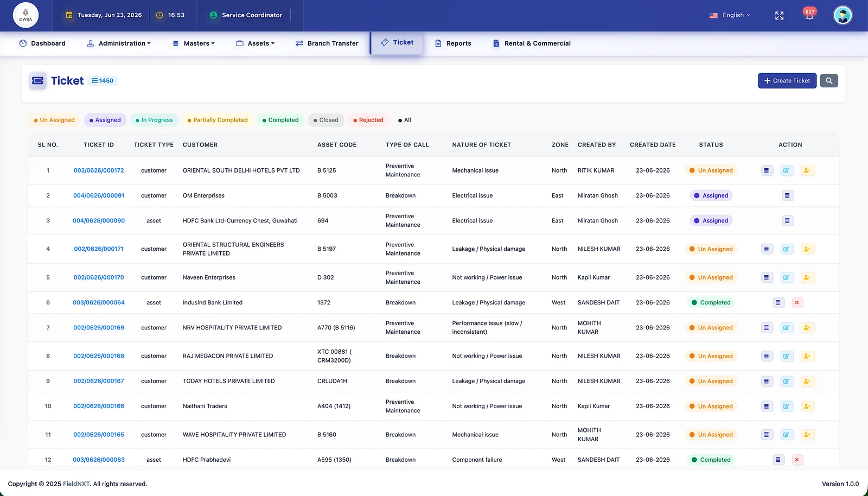This screenshot has height=496, width=868.
Task: Open ticket link 003/0626/000064
Action: click(x=99, y=302)
